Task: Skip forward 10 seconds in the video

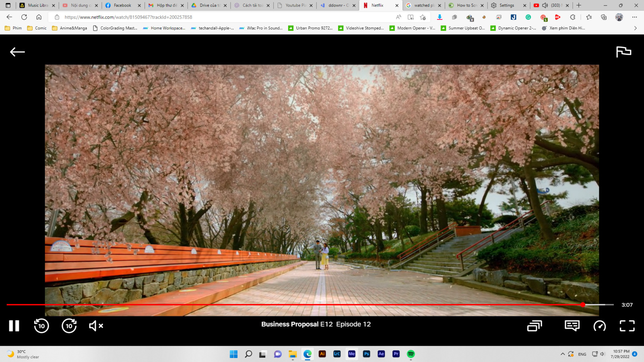Action: tap(69, 326)
